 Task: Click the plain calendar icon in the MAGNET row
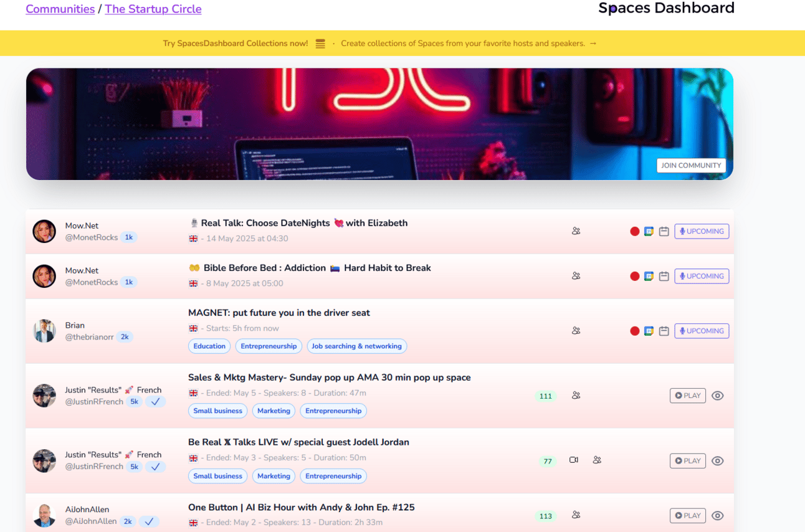pos(664,331)
